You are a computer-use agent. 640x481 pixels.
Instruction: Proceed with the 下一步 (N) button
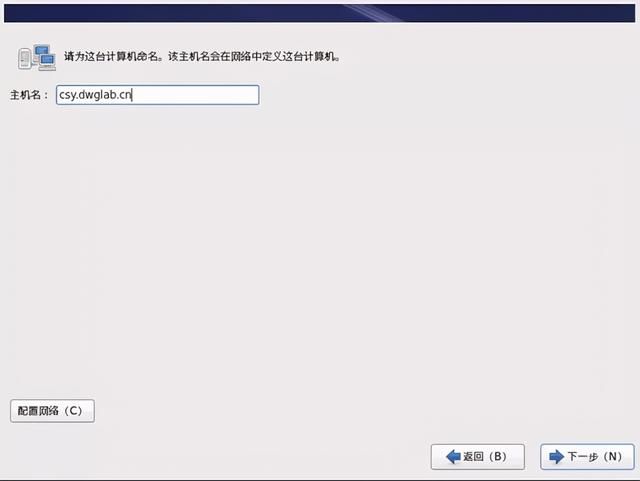click(587, 457)
